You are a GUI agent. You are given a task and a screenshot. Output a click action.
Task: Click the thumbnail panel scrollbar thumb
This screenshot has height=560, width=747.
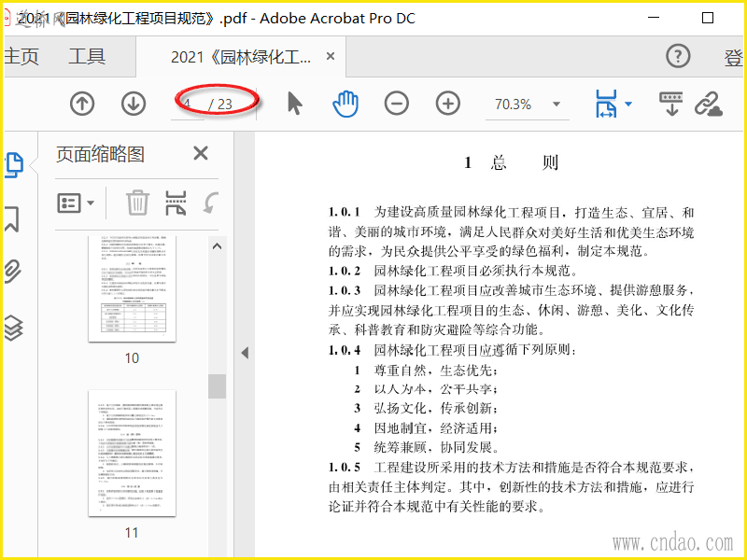[218, 385]
